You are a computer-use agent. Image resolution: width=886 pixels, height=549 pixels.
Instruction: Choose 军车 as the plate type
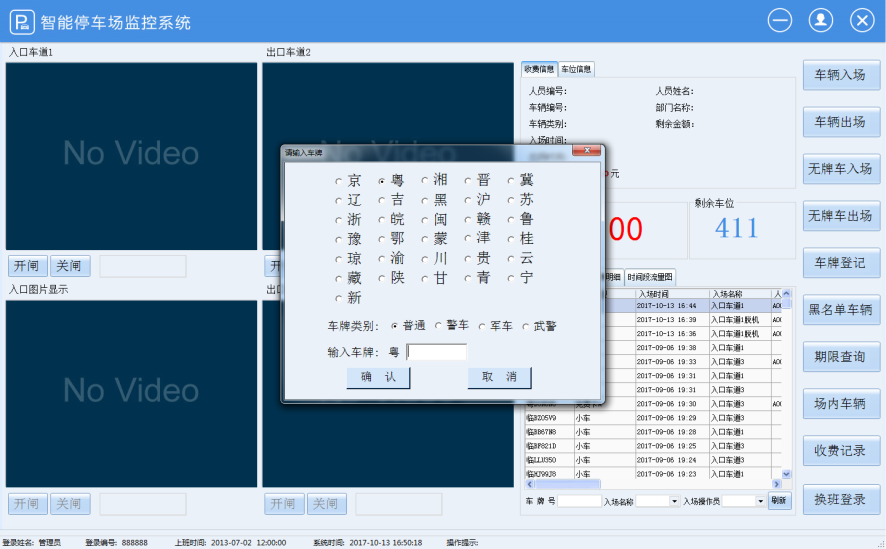[x=481, y=326]
